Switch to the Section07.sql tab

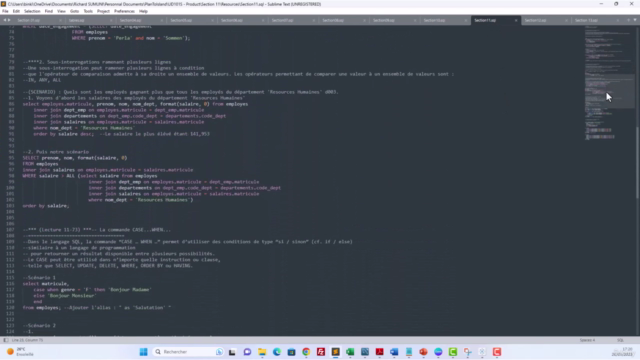coord(290,20)
